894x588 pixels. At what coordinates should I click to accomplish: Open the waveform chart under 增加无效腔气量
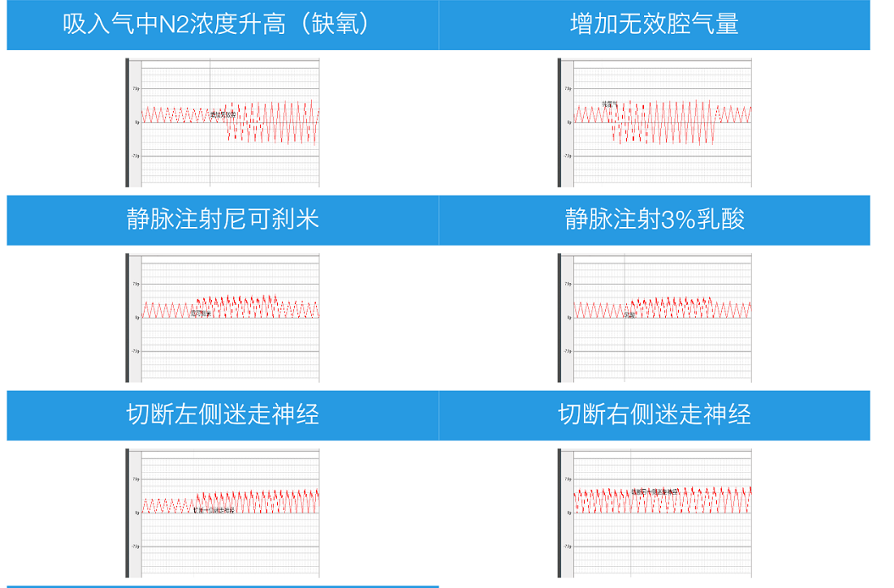coord(654,122)
